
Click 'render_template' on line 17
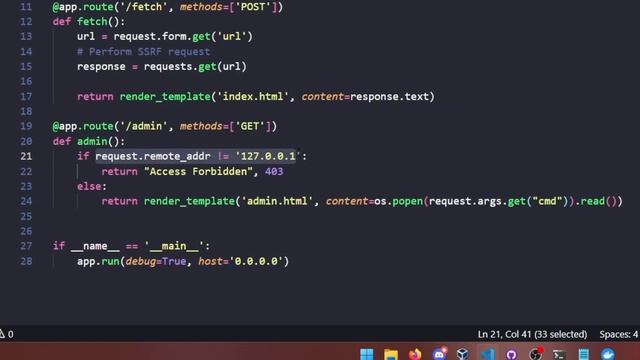click(x=165, y=97)
